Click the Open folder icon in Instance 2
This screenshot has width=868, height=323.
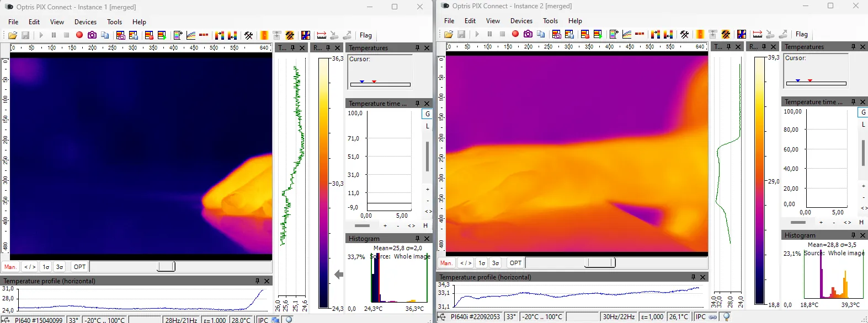(x=449, y=34)
